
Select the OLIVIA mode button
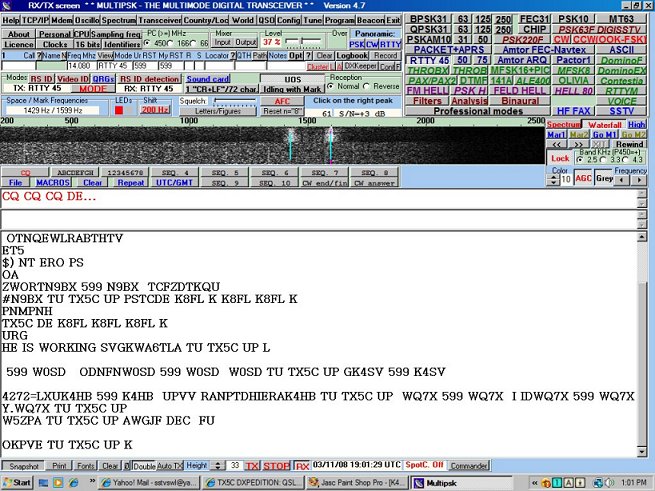(573, 81)
